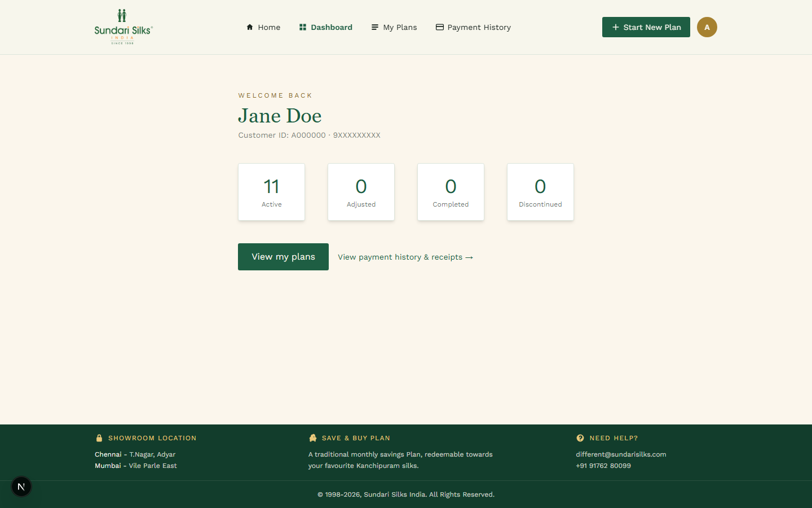Select the Active plans card showing 11
This screenshot has height=508, width=812.
271,192
